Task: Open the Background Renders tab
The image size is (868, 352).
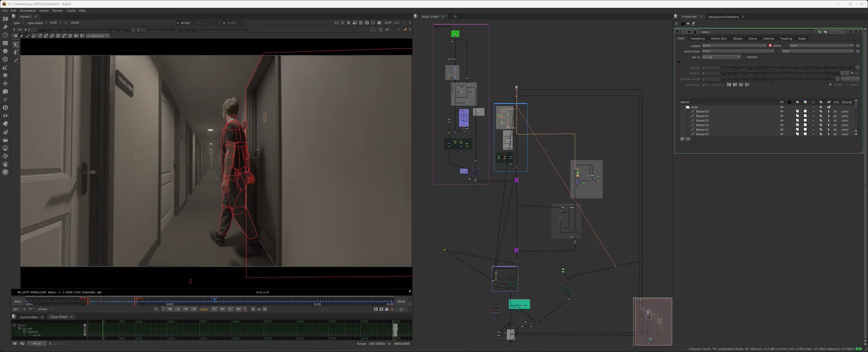Action: click(723, 17)
